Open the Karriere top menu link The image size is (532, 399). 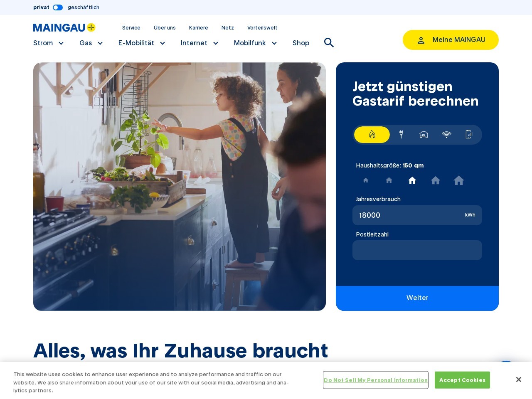[x=199, y=28]
